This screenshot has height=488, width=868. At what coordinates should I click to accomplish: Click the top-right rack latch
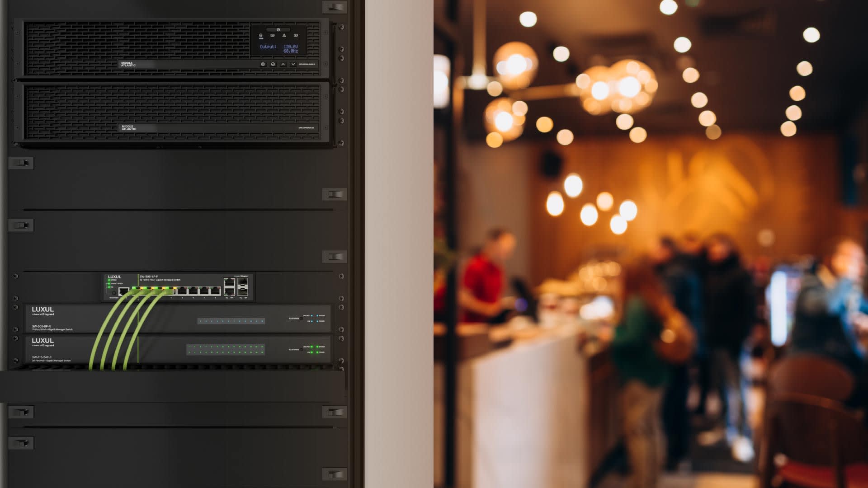pos(335,7)
